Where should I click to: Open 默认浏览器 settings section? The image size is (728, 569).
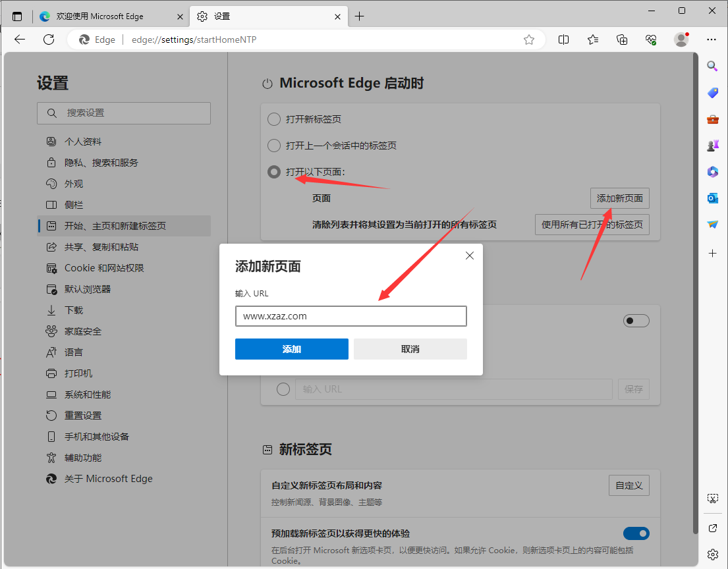[x=123, y=289]
